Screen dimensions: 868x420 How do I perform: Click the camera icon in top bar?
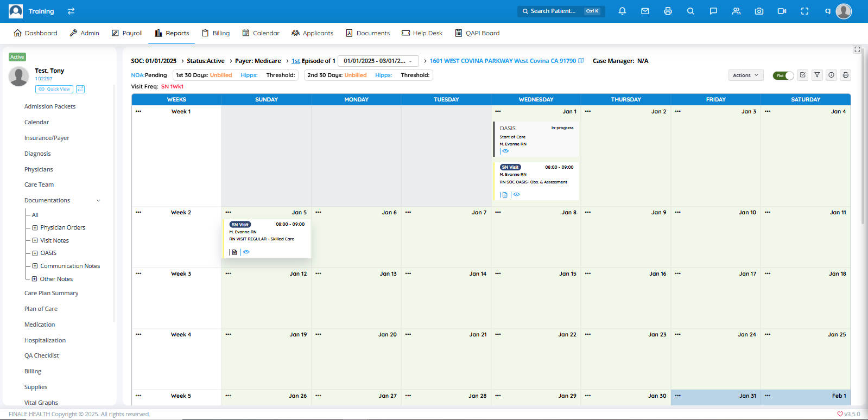tap(759, 11)
